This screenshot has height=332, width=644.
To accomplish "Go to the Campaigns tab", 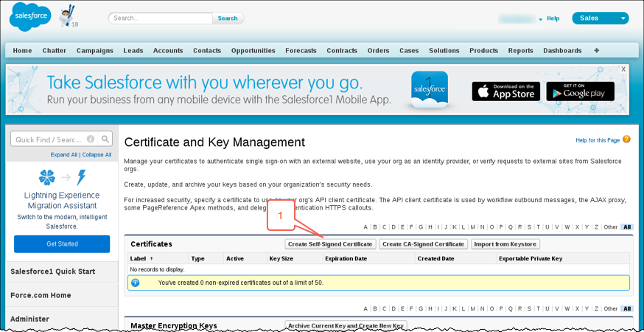I will [x=95, y=51].
